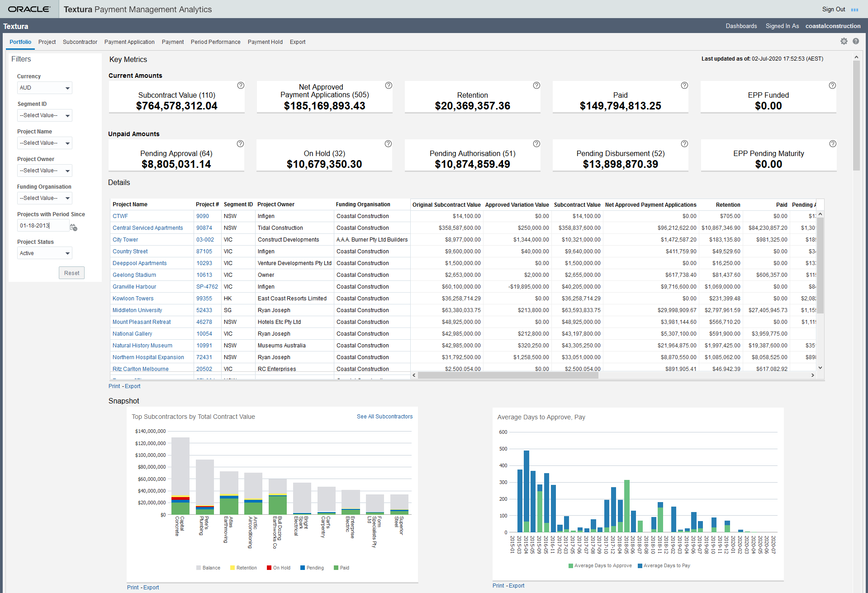The width and height of the screenshot is (868, 593).
Task: Switch to the Payment Application tab
Action: tap(129, 42)
